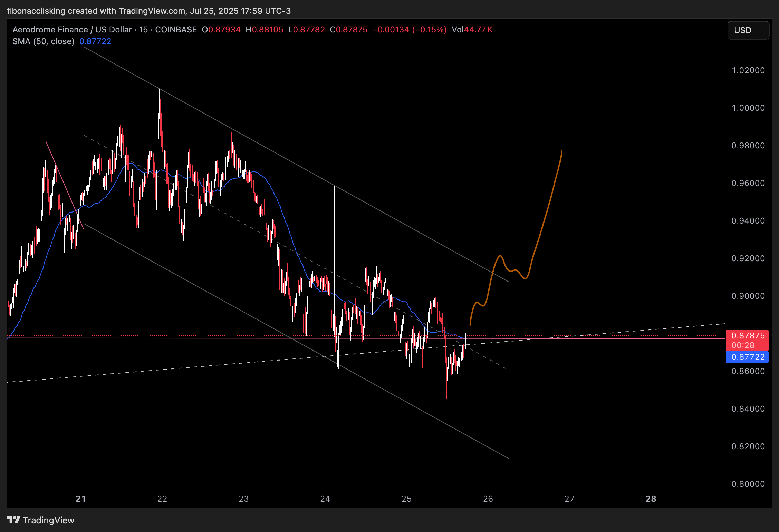Image resolution: width=779 pixels, height=532 pixels.
Task: Click the 0.98000 price axis label
Action: pos(748,146)
